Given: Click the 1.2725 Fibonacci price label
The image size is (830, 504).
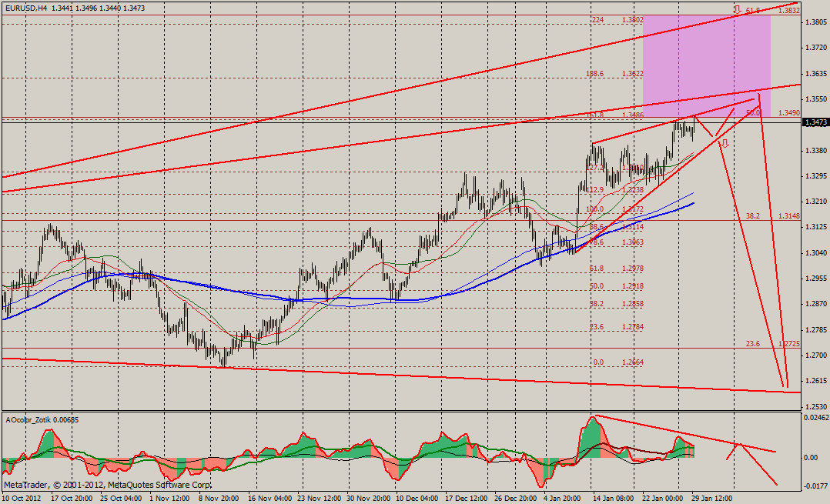Looking at the screenshot, I should pos(789,344).
